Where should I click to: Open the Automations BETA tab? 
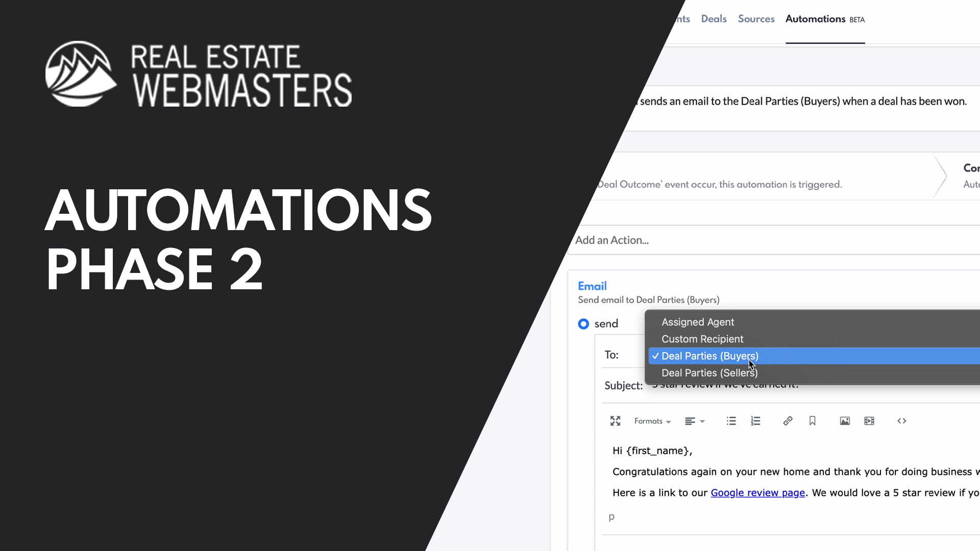pyautogui.click(x=824, y=19)
